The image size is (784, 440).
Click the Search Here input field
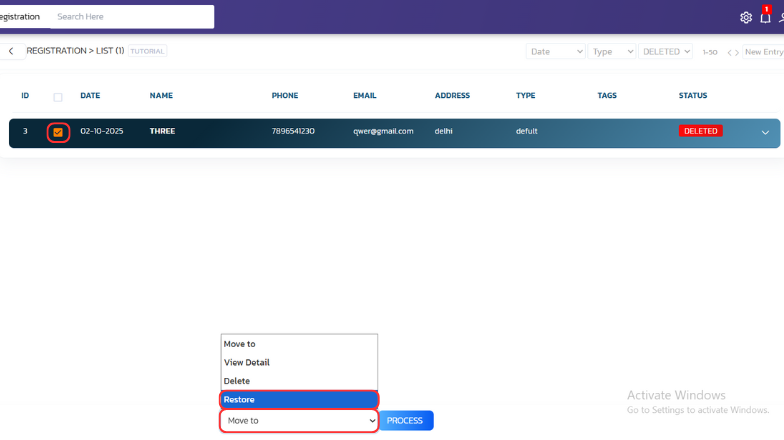[x=130, y=17]
